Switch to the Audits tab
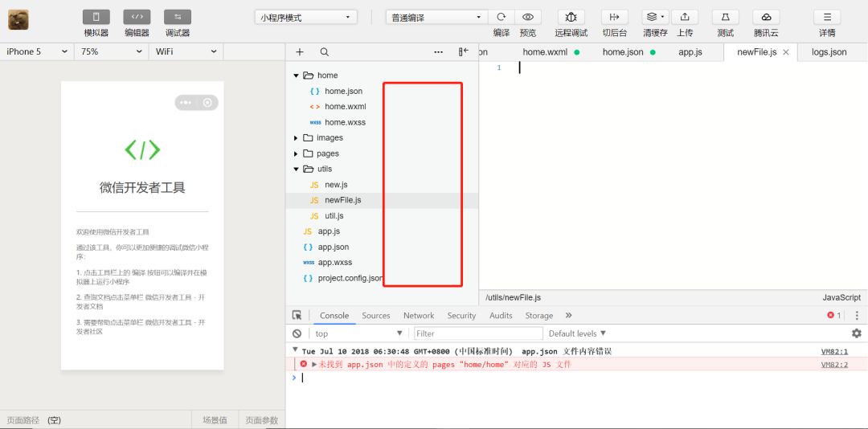The width and height of the screenshot is (868, 429). point(501,316)
